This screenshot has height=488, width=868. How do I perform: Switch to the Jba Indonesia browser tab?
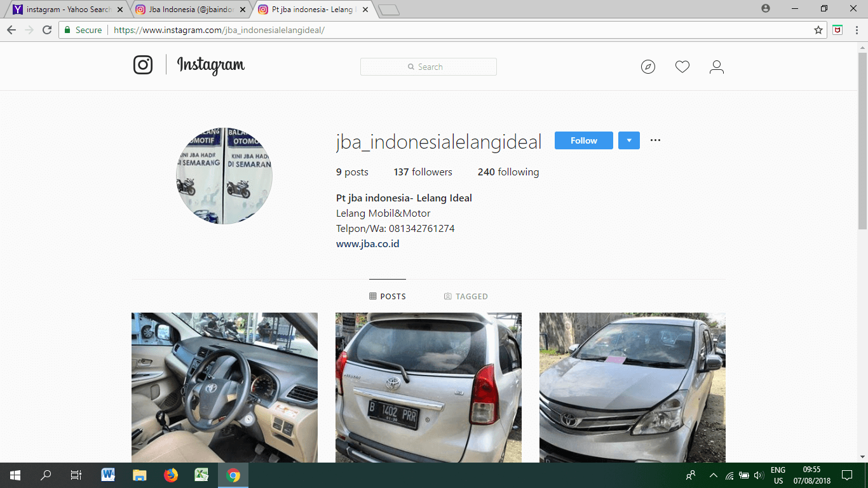tap(190, 10)
